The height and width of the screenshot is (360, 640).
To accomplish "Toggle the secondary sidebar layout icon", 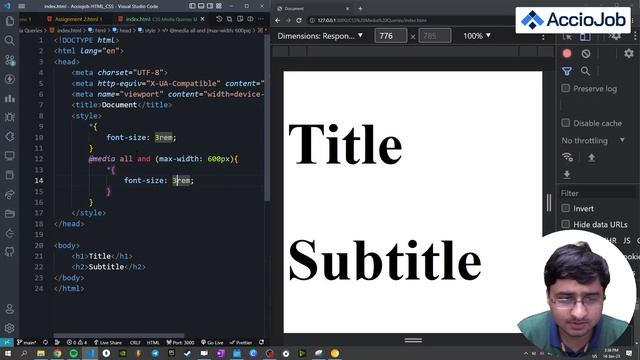I will tap(210, 6).
